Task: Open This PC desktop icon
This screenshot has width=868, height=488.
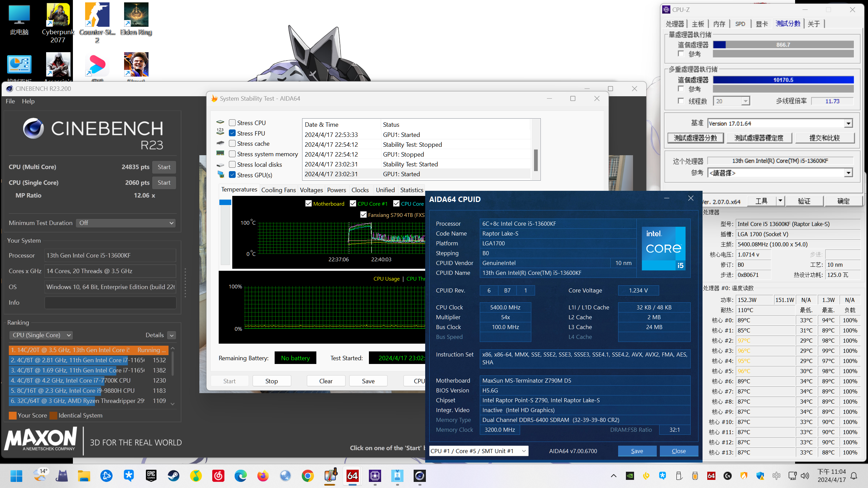Action: click(19, 20)
